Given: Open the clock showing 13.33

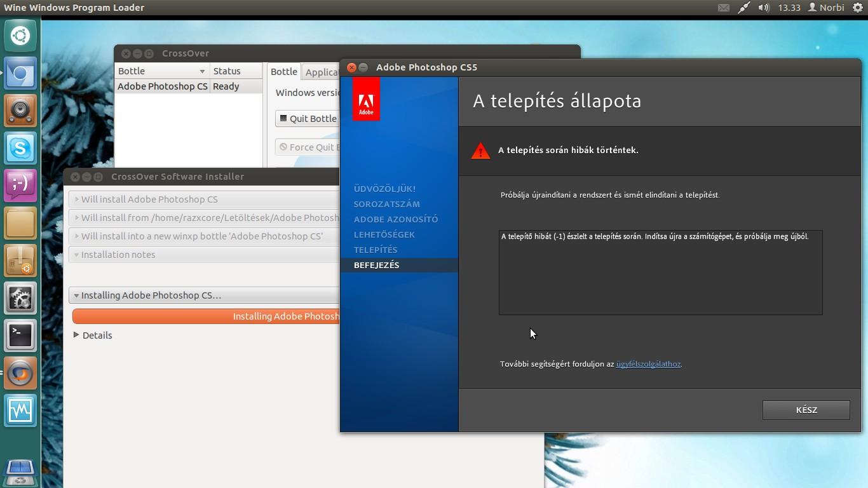Looking at the screenshot, I should point(789,8).
